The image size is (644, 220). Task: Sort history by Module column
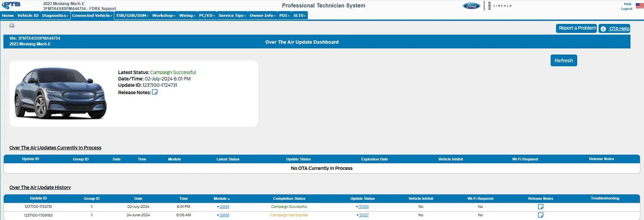pyautogui.click(x=222, y=199)
